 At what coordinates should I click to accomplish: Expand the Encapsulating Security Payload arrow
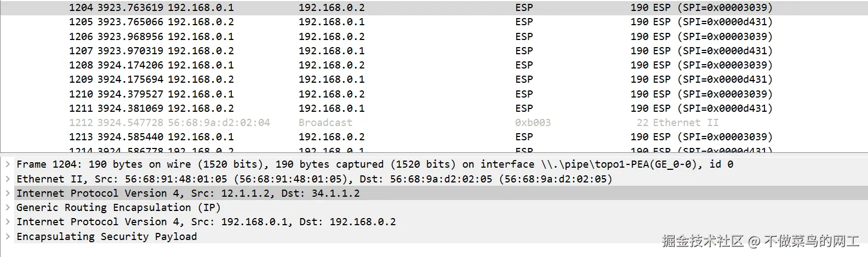(x=8, y=236)
